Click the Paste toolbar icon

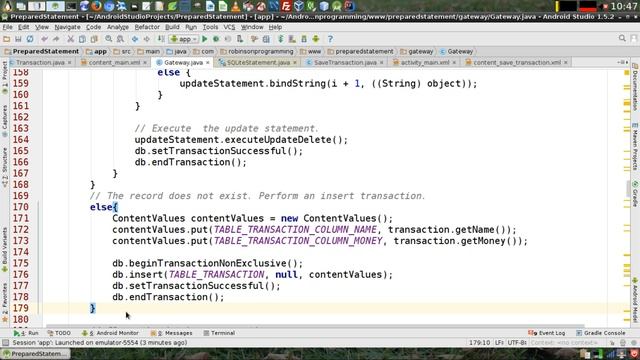[94, 39]
